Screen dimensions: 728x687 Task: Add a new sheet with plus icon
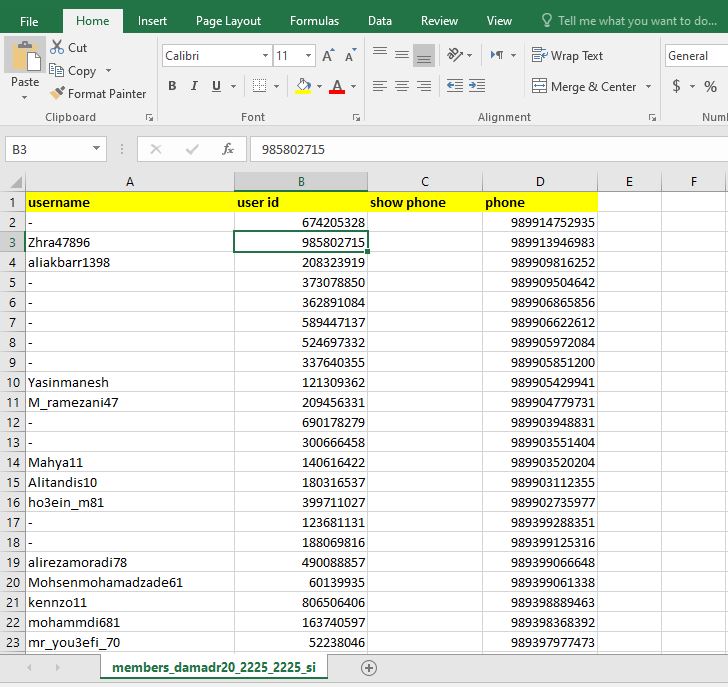click(369, 667)
